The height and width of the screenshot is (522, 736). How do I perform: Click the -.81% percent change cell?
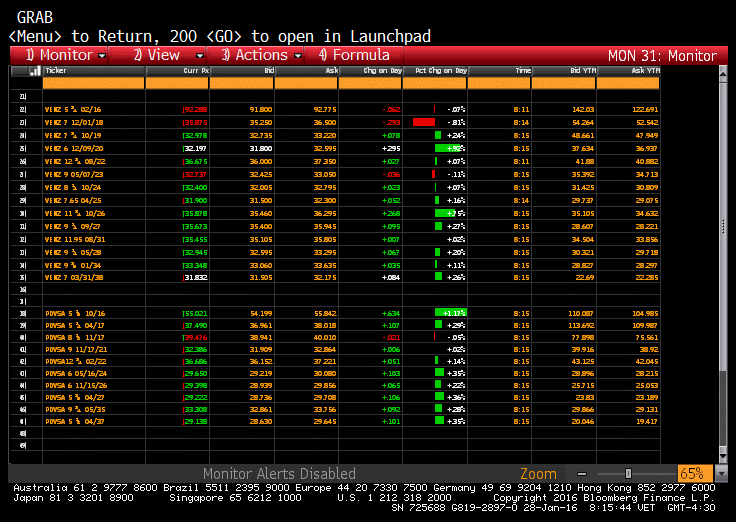point(435,123)
